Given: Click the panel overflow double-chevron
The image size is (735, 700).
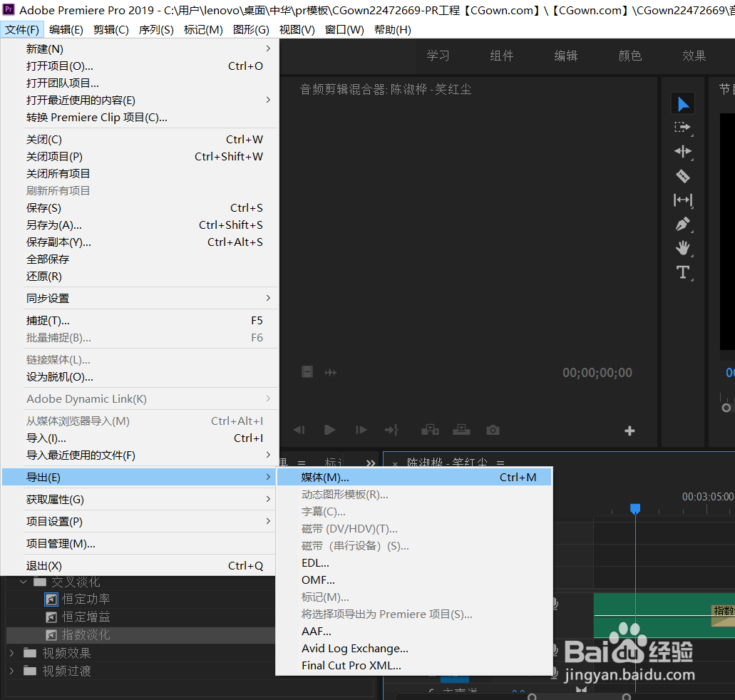Looking at the screenshot, I should (370, 463).
